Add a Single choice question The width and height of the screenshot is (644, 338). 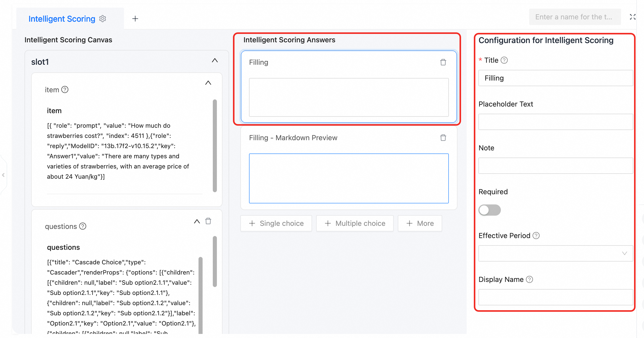[276, 223]
